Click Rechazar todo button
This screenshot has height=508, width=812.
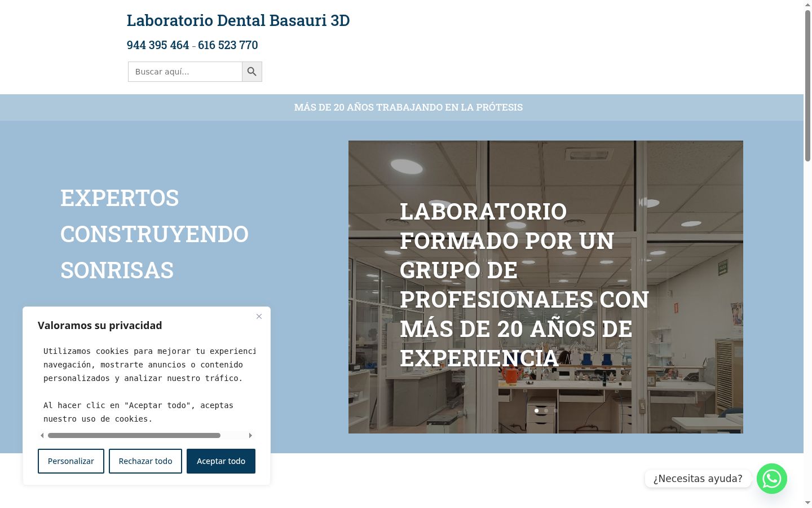[145, 461]
